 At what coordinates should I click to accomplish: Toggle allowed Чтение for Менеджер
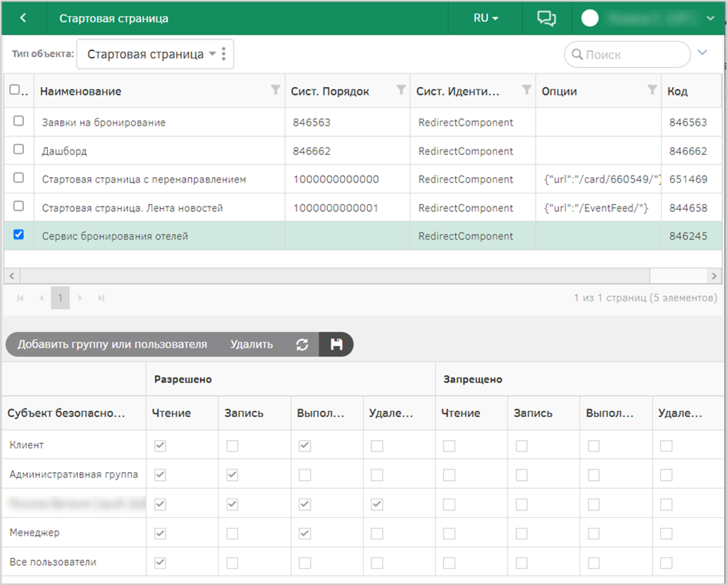click(160, 534)
